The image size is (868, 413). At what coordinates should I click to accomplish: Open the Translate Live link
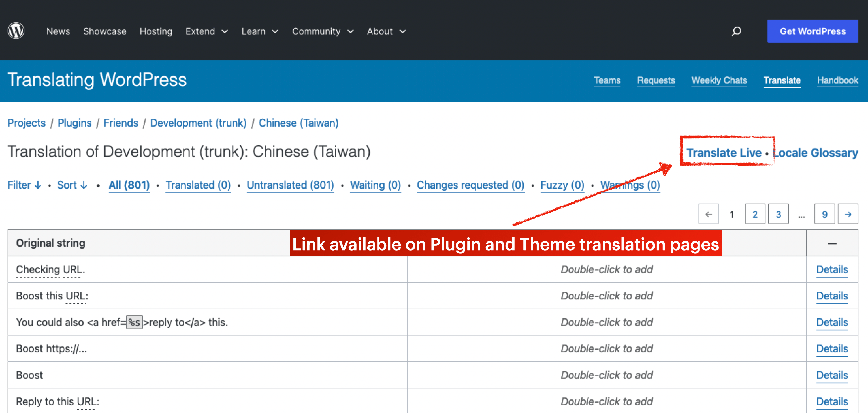click(724, 153)
